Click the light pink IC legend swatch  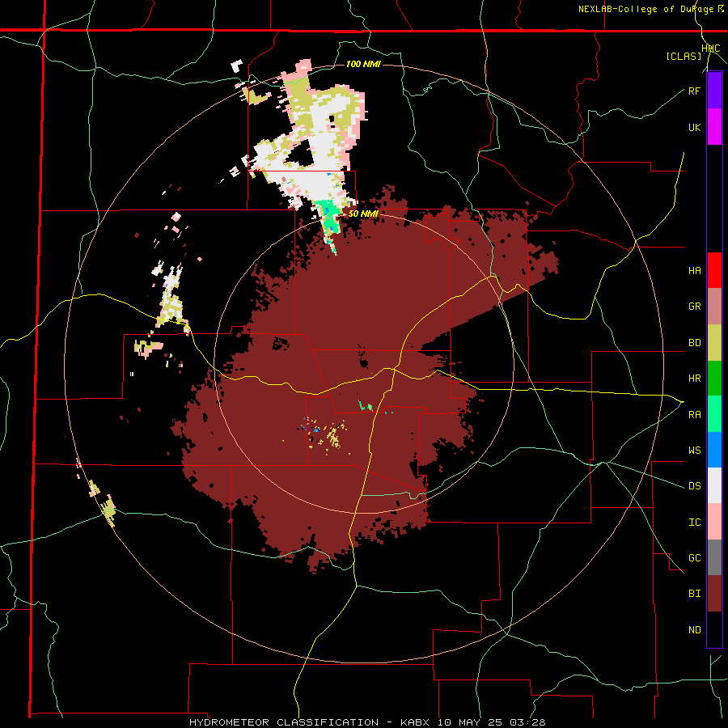coord(714,522)
